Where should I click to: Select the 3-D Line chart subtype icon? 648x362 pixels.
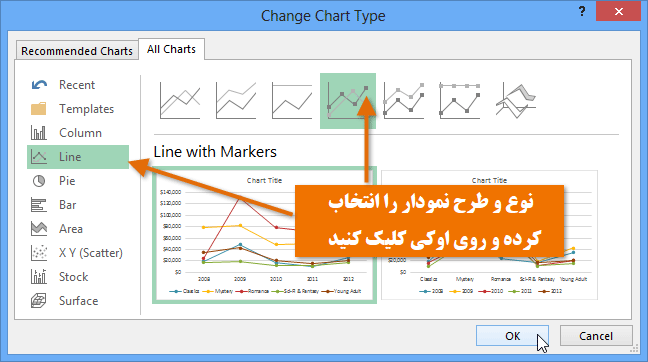516,101
